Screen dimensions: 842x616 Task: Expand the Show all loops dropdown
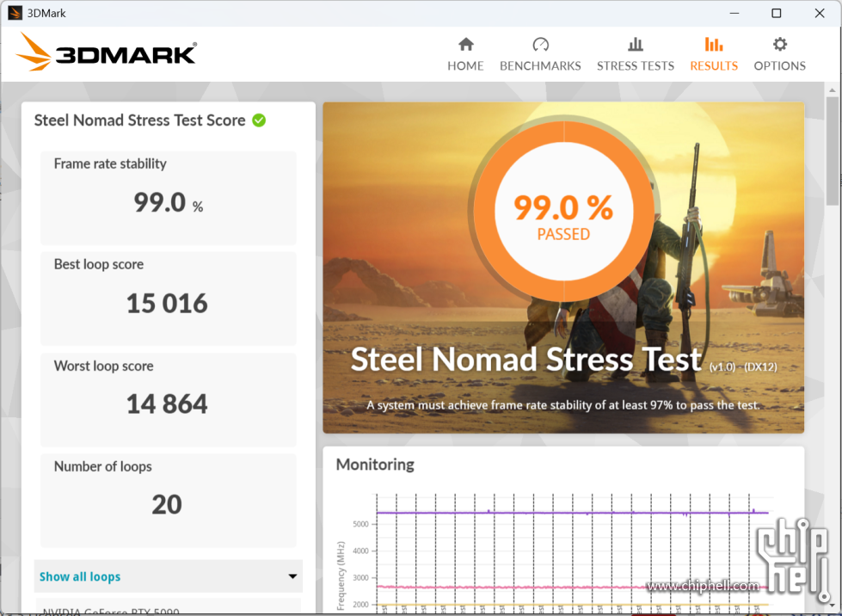pyautogui.click(x=168, y=576)
